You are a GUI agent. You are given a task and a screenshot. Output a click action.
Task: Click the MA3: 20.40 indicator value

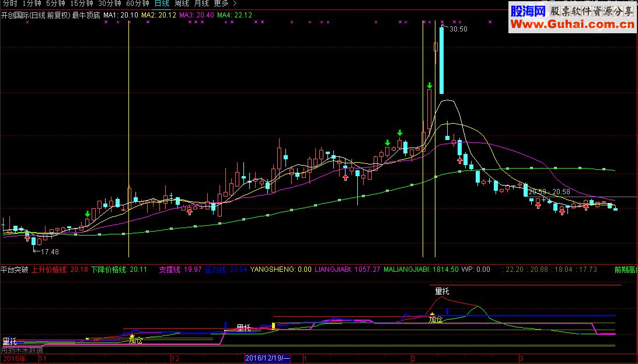197,15
